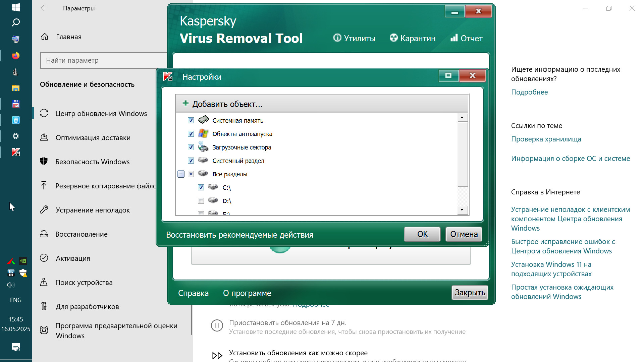The width and height of the screenshot is (644, 362).
Task: Open the Report chart icon
Action: [x=454, y=38]
